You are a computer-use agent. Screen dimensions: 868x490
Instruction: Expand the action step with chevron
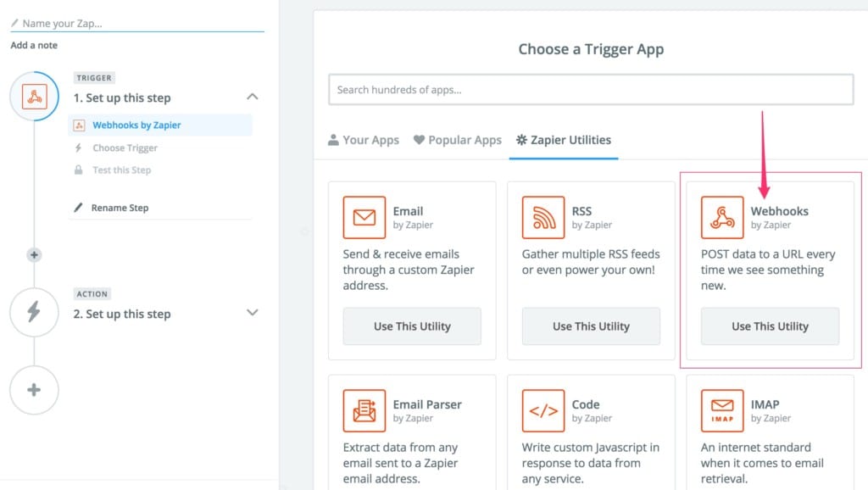tap(253, 312)
